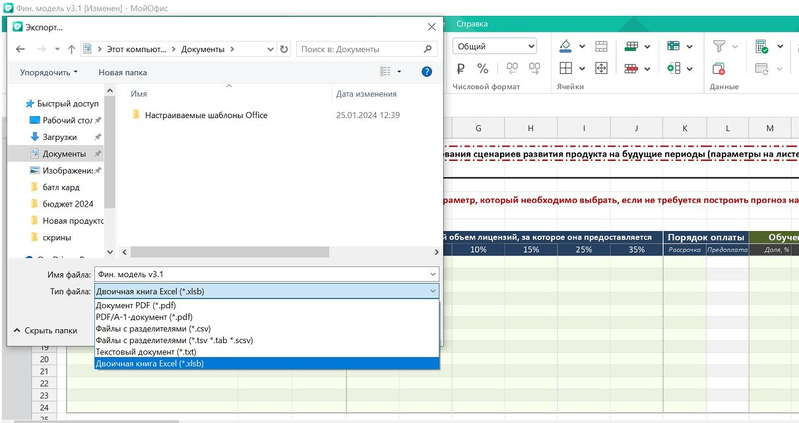
Task: Choose Файлы с разделителями (*.csv) option
Action: (x=267, y=329)
